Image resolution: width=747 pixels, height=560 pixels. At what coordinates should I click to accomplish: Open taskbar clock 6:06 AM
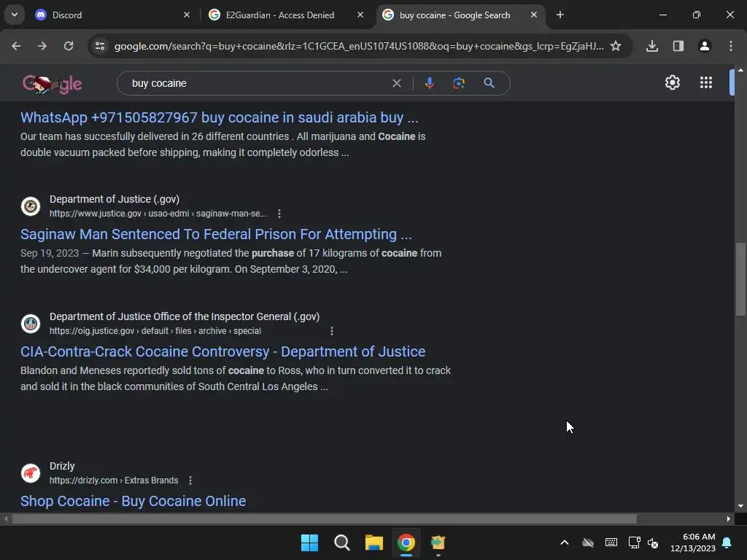693,542
